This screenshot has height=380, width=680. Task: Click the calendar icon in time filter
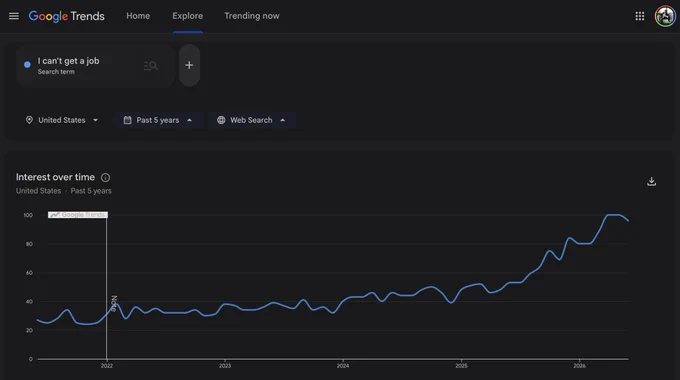pos(128,120)
